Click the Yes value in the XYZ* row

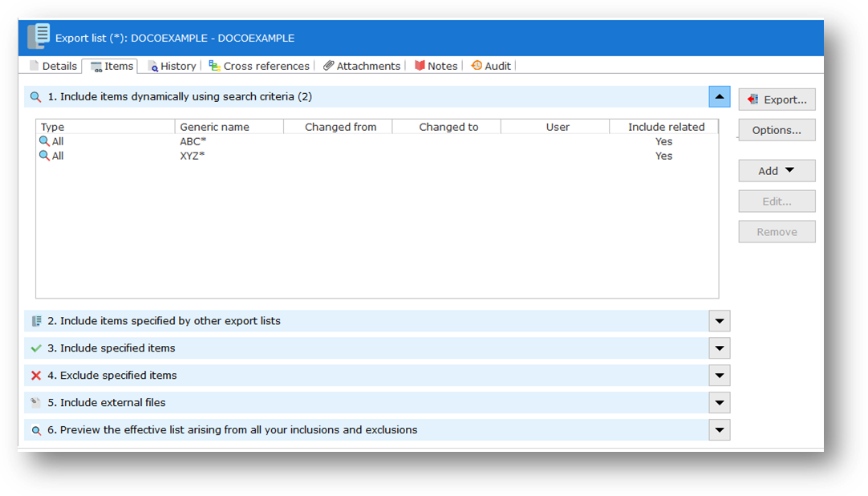tap(663, 156)
